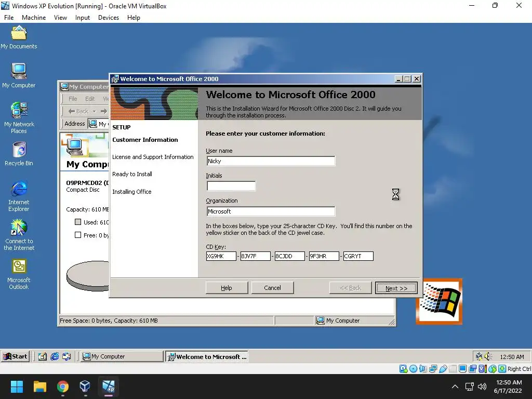This screenshot has width=532, height=399.
Task: Click VirtualBox hard disk activity indicator
Action: coord(403,369)
